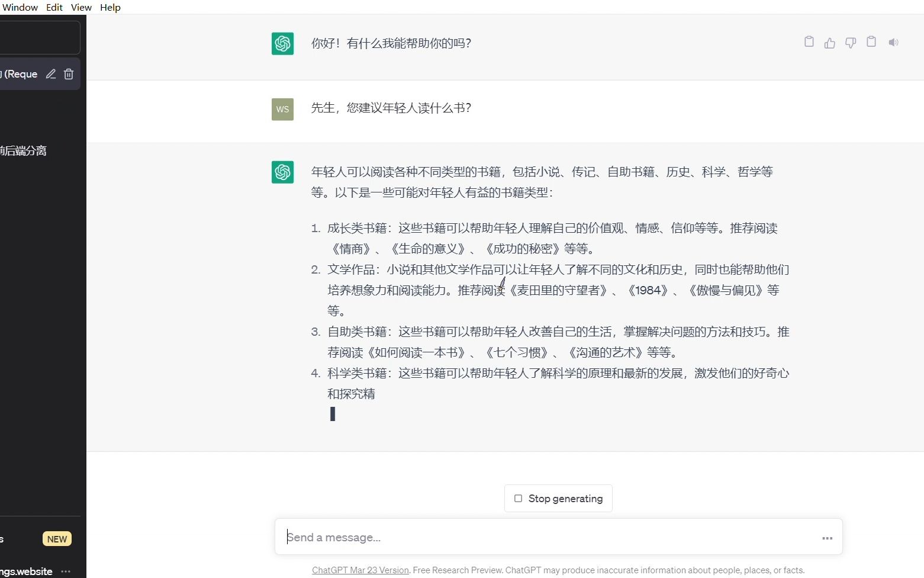Give a thumbs up to the response
This screenshot has width=924, height=578.
829,42
